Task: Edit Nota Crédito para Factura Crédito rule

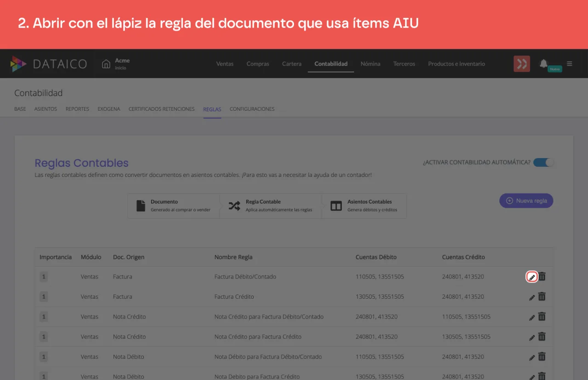Action: point(532,337)
